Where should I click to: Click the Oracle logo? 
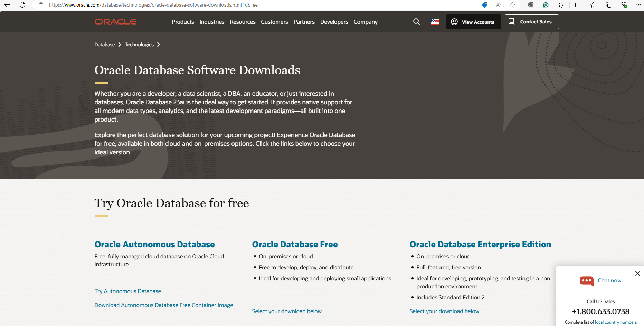[115, 21]
